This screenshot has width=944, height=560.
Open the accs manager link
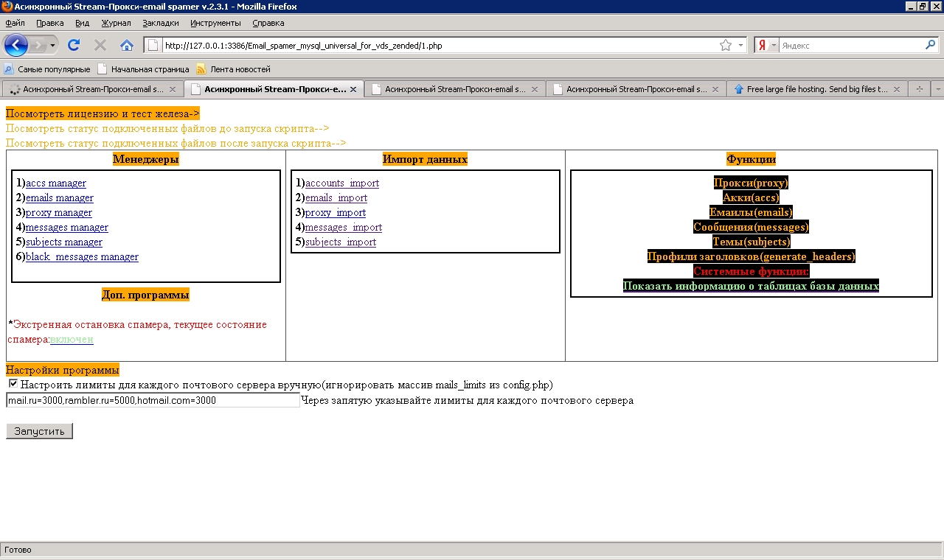click(56, 183)
